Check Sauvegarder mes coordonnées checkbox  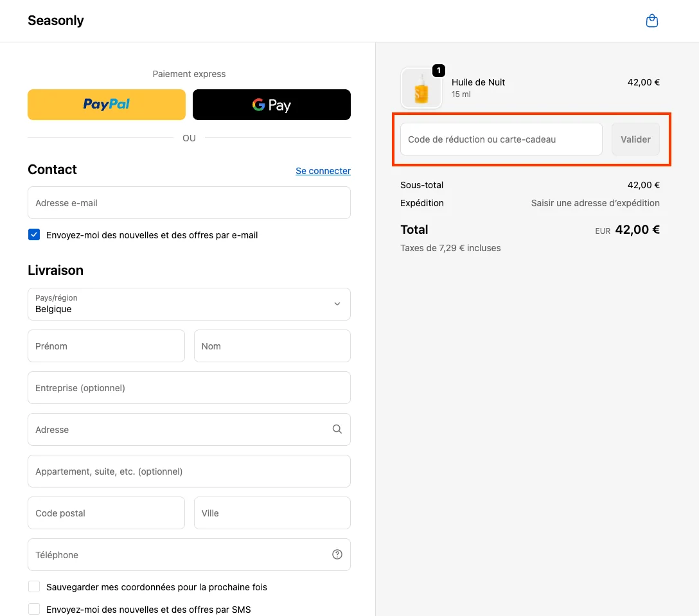[34, 586]
